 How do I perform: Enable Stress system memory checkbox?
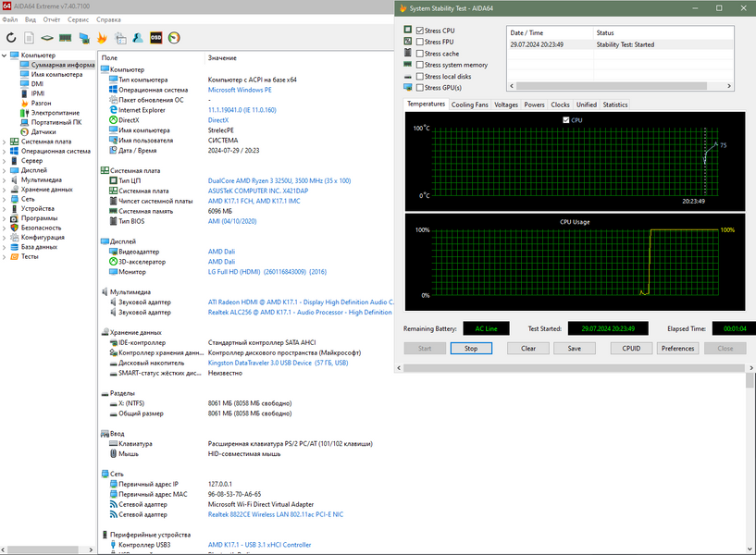click(420, 65)
